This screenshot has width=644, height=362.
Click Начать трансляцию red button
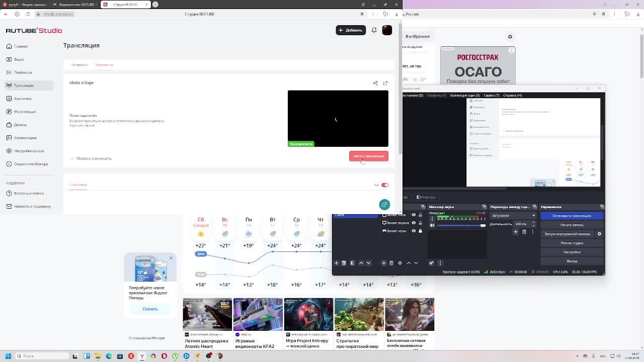tap(369, 156)
